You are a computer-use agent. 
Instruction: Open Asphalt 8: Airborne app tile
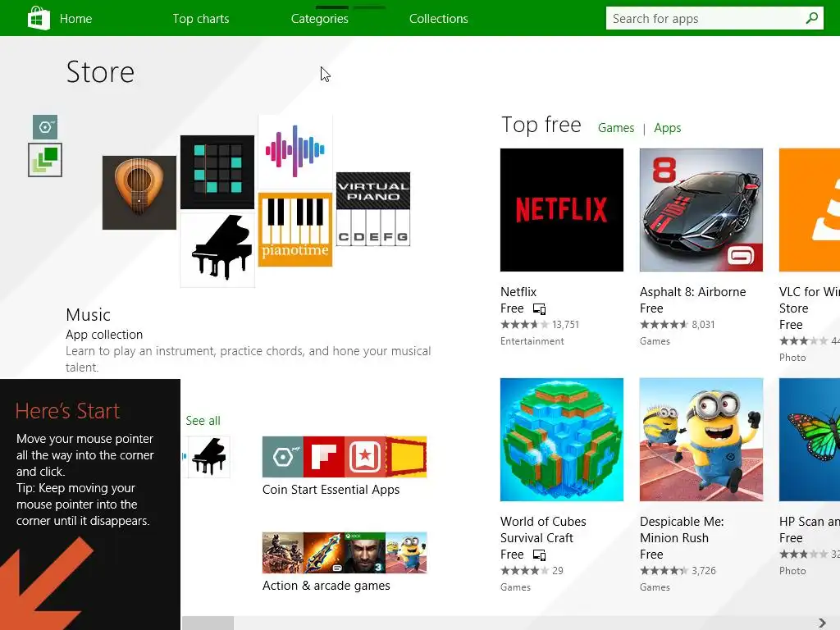(x=701, y=210)
